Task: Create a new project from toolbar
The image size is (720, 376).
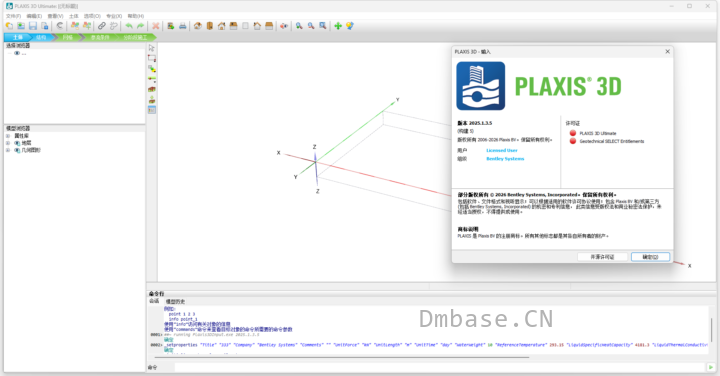Action: pos(9,26)
